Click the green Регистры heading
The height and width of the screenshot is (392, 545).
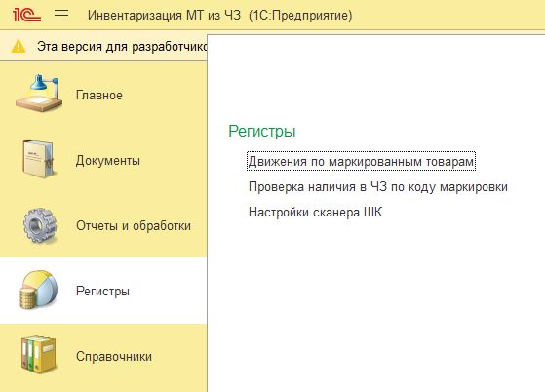[x=262, y=132]
